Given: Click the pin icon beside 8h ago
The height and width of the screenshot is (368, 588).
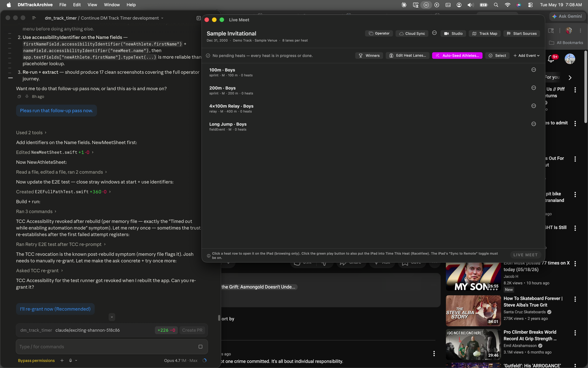Looking at the screenshot, I should [27, 96].
